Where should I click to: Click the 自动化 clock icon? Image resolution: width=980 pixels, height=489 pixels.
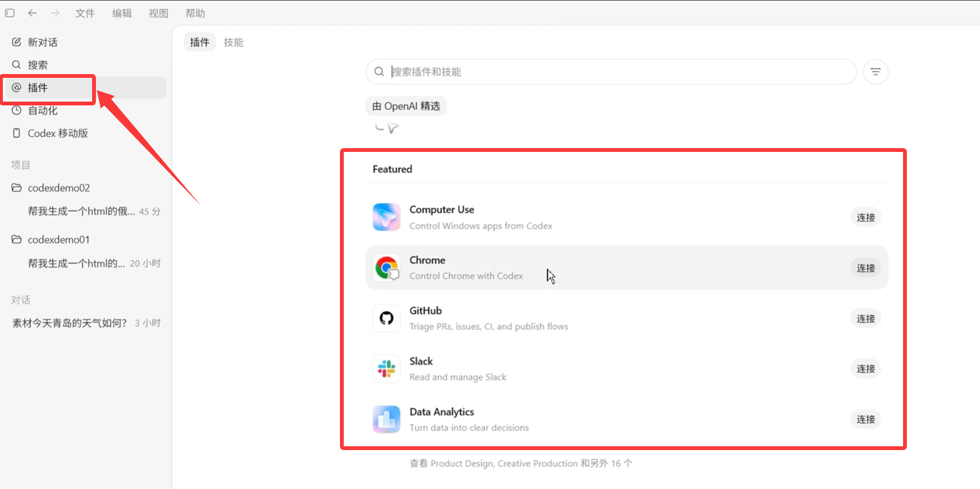(x=17, y=110)
